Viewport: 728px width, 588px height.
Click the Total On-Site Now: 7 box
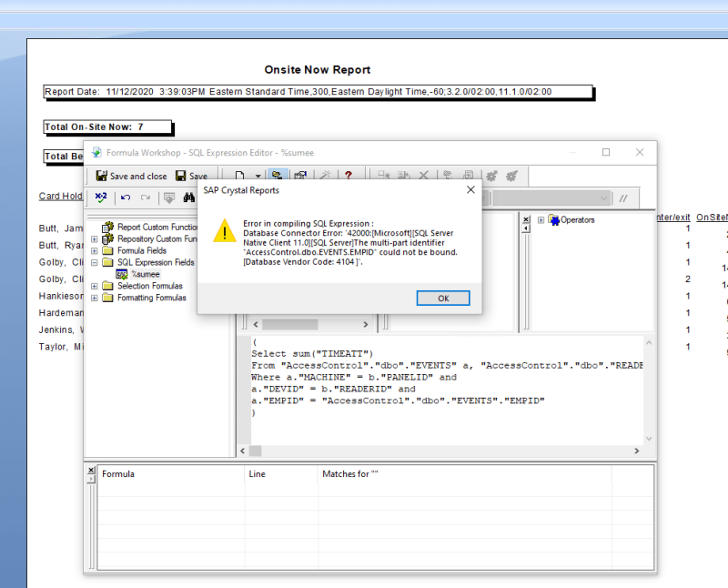click(107, 127)
